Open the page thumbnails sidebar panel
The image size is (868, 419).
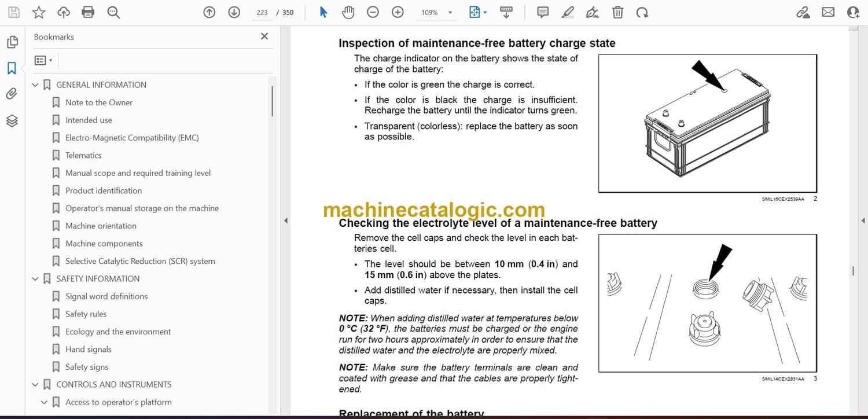click(x=12, y=42)
